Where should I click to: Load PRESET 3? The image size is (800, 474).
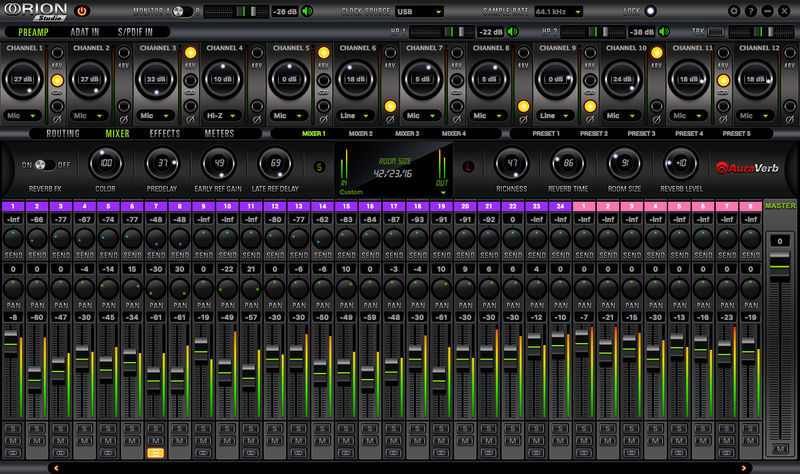(641, 134)
